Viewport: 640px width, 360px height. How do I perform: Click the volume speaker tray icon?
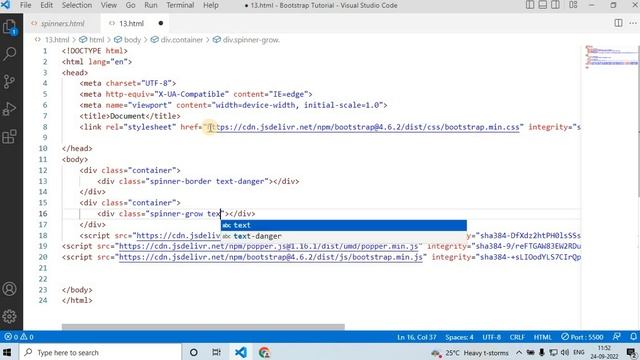[x=565, y=352]
